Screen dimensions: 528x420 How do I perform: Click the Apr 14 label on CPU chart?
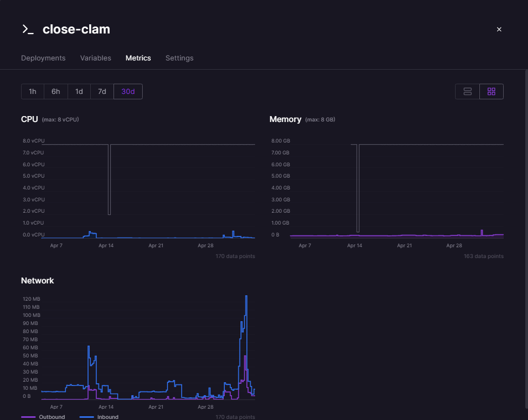click(x=106, y=246)
